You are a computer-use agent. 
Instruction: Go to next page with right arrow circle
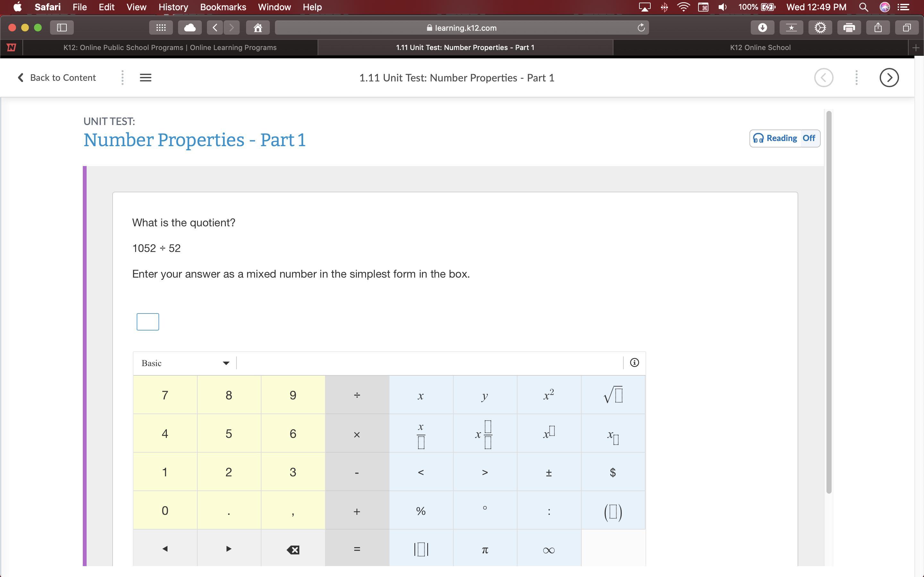(888, 78)
